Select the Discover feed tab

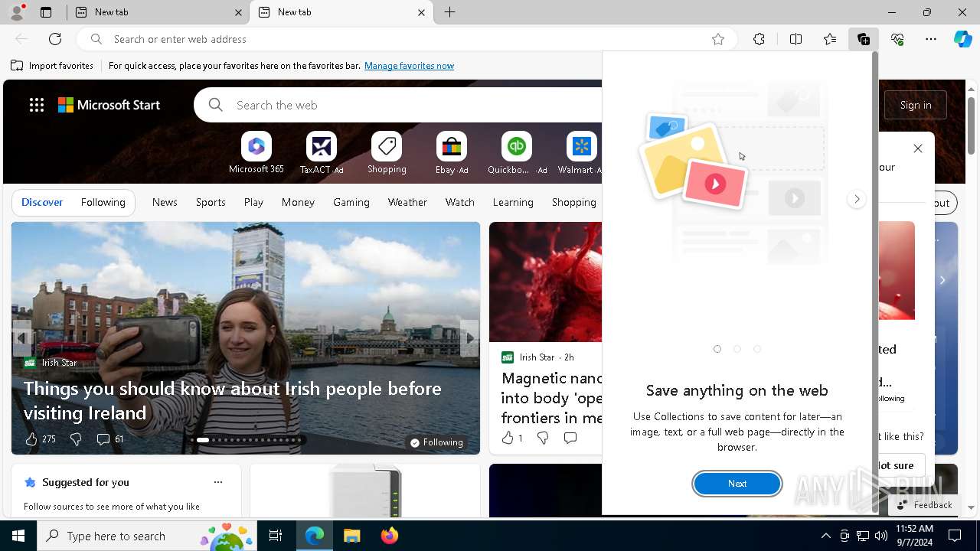[42, 202]
